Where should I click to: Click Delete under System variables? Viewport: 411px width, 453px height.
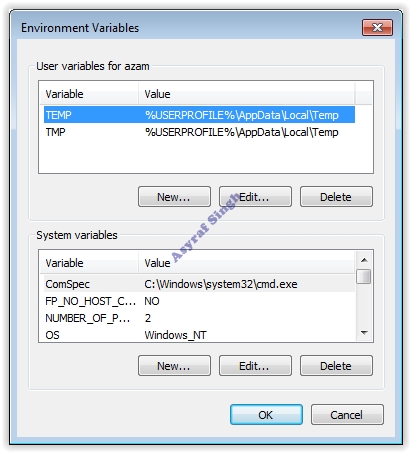[336, 366]
